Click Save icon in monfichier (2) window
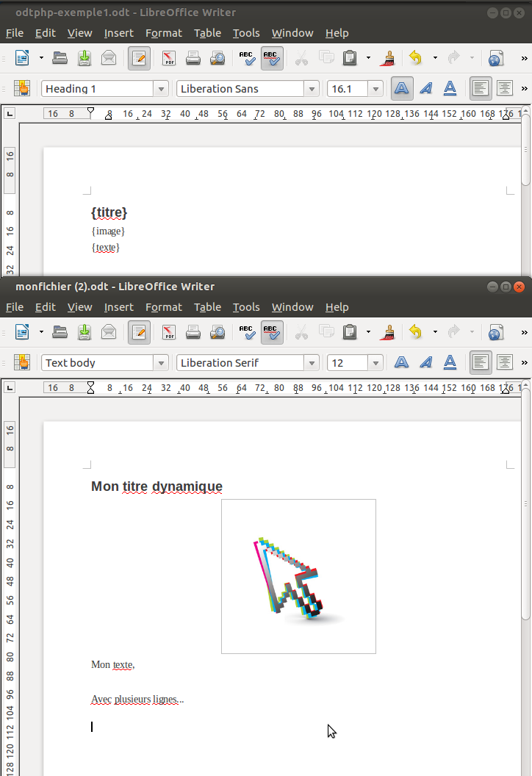Image resolution: width=532 pixels, height=776 pixels. pos(85,333)
